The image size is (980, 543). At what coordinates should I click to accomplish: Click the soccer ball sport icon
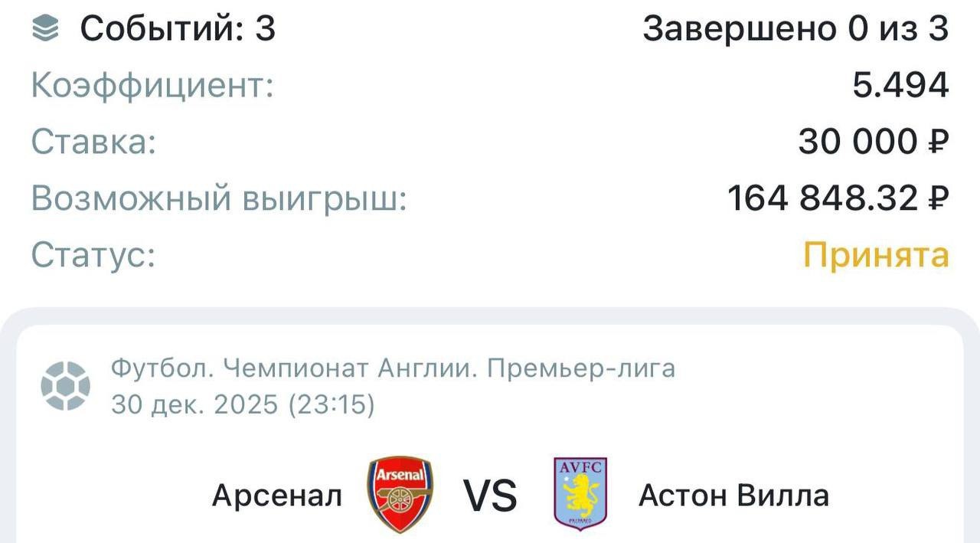[66, 386]
